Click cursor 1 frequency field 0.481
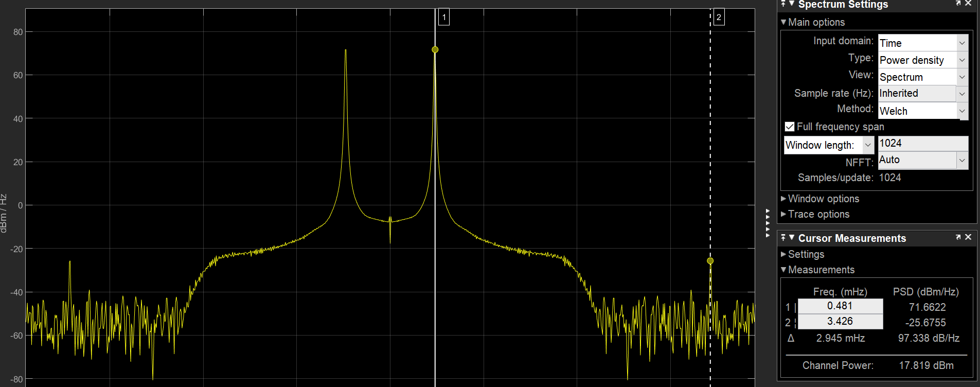This screenshot has width=980, height=387. pos(840,306)
